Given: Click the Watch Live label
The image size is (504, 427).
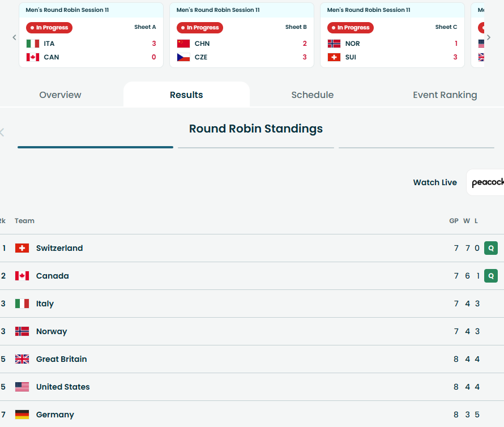Looking at the screenshot, I should point(435,182).
